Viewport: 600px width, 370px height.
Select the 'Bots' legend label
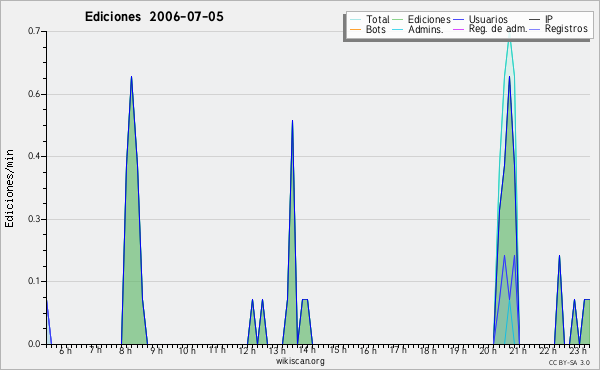pyautogui.click(x=376, y=29)
